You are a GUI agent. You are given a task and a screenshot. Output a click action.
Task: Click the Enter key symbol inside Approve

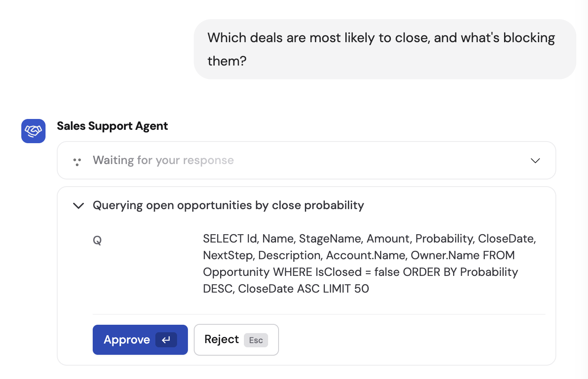coord(166,340)
